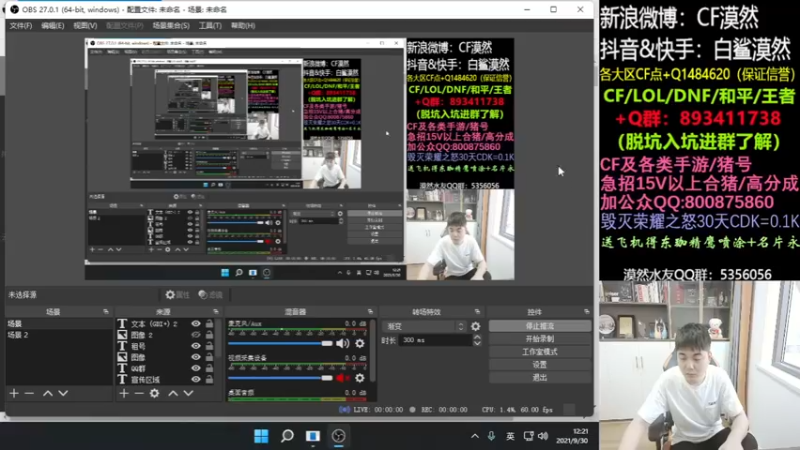Open the 渐变 transition dropdown

424,326
